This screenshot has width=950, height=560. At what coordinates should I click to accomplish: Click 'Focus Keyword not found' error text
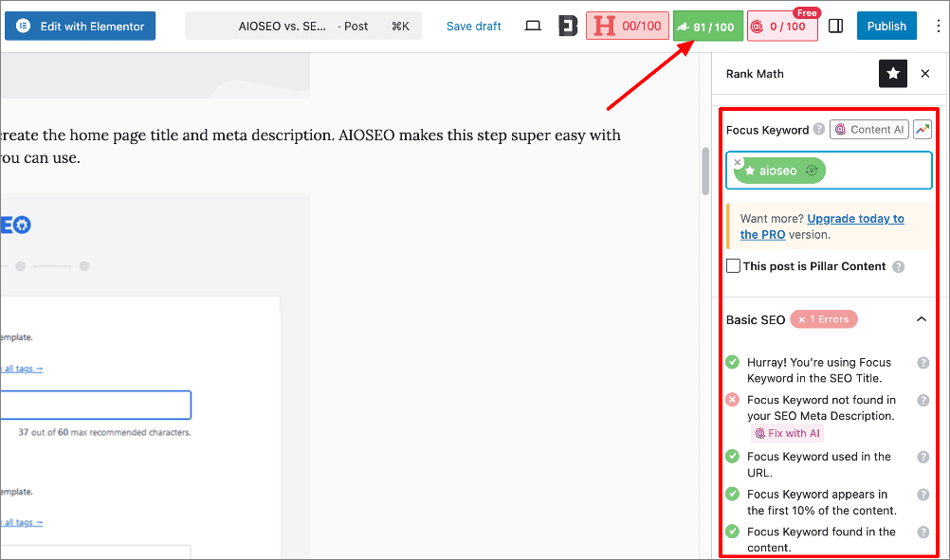pos(821,408)
